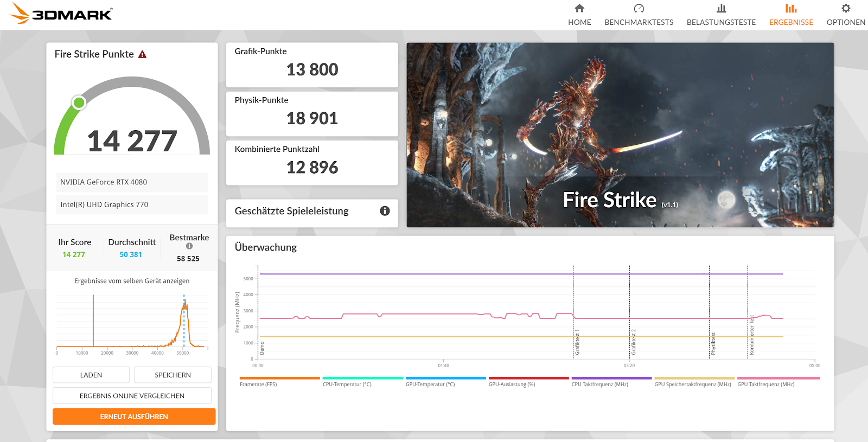This screenshot has width=868, height=442.
Task: Click info icon under Bestmarke
Action: click(189, 246)
